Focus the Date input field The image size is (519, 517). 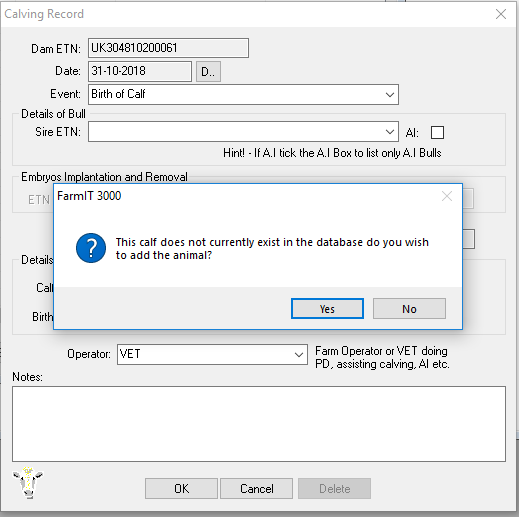pos(140,71)
